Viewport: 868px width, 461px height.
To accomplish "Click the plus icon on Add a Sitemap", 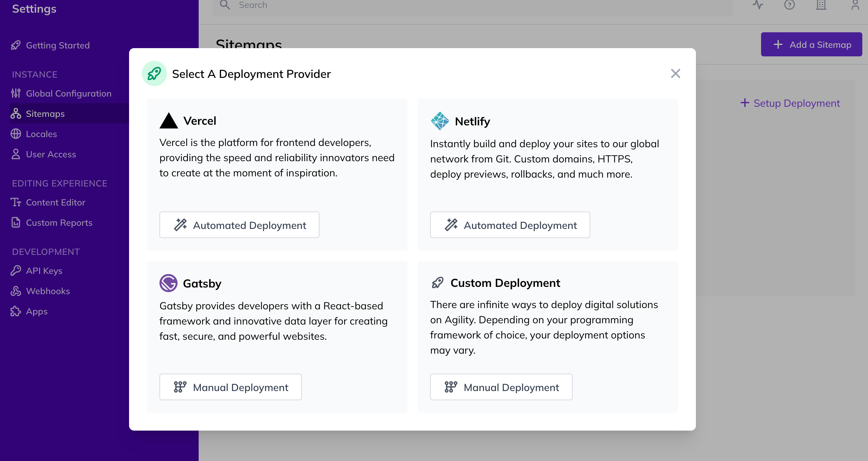I will 778,45.
